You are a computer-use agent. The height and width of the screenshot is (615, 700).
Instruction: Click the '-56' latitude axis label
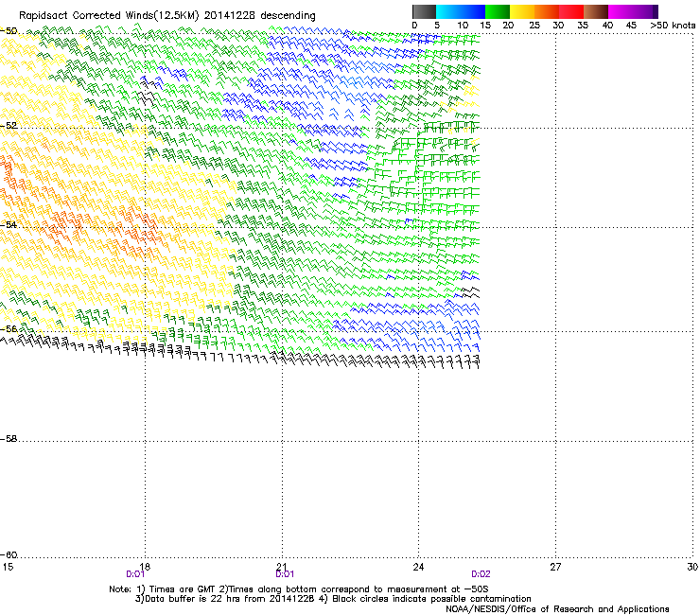click(x=9, y=328)
